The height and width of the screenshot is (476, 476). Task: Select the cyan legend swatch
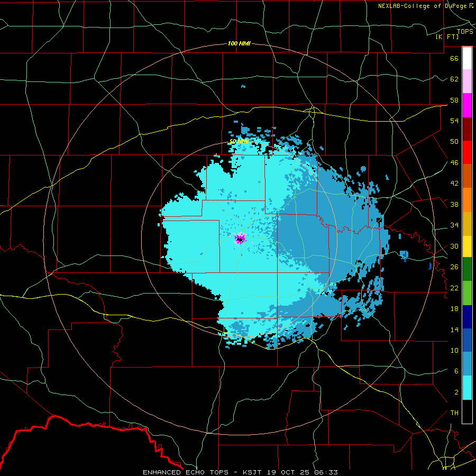467,388
